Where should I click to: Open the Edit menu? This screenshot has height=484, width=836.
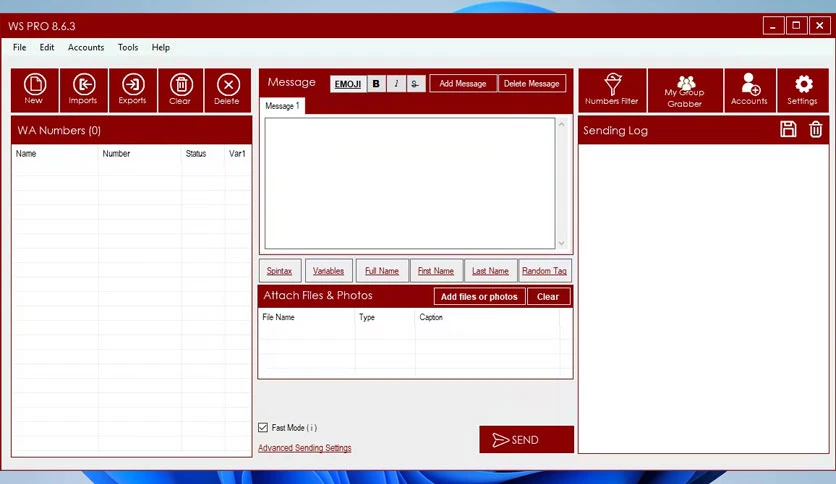pyautogui.click(x=47, y=47)
